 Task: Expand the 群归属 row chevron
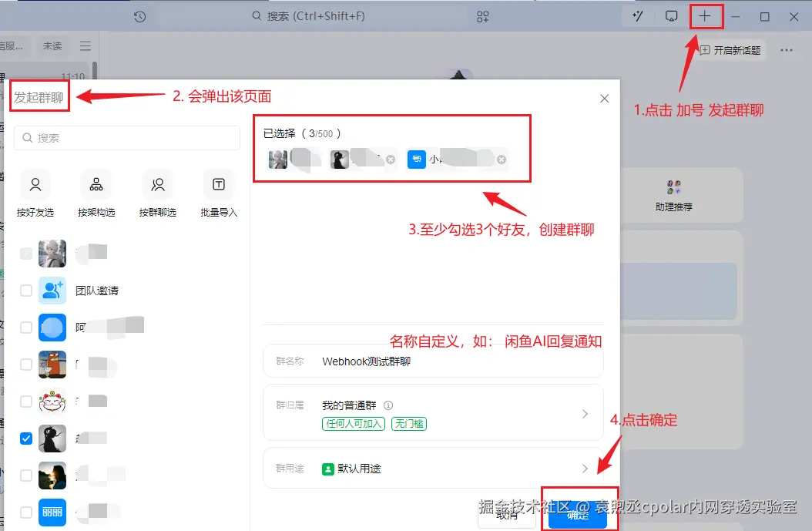[585, 413]
